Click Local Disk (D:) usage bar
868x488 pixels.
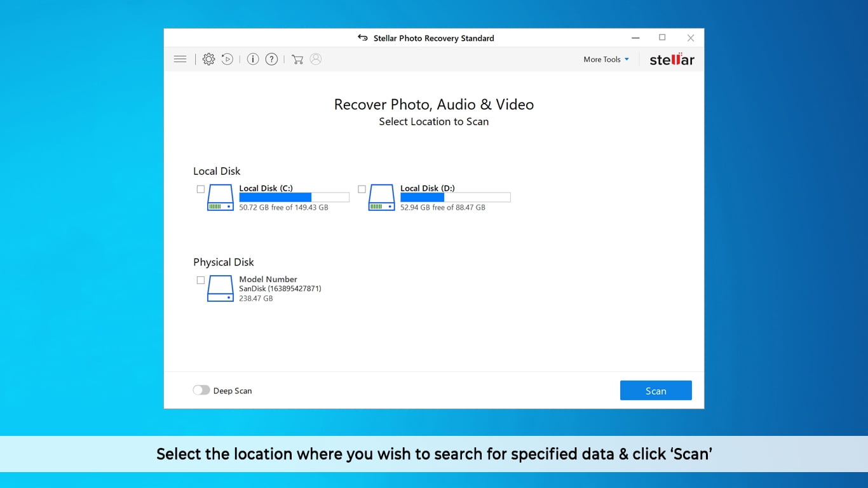[x=456, y=198]
